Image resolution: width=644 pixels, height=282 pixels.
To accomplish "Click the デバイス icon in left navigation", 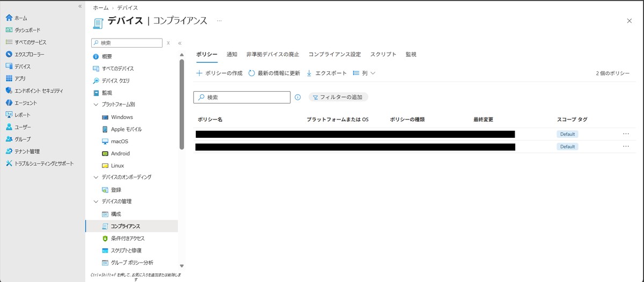I will [x=9, y=66].
